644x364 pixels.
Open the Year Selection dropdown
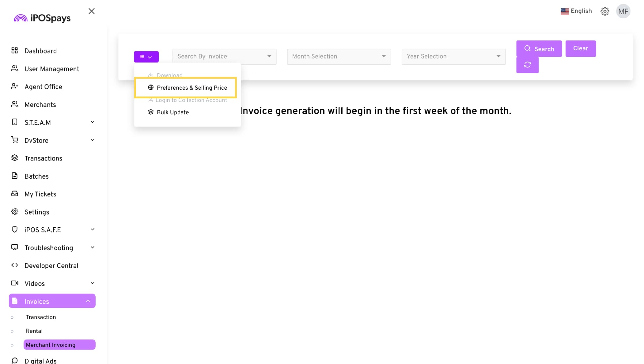coord(453,56)
